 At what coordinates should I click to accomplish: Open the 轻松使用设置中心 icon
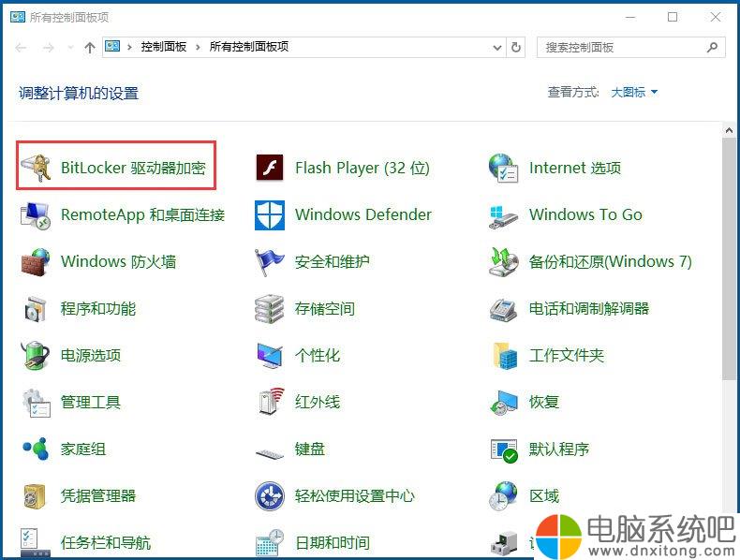[x=270, y=495]
